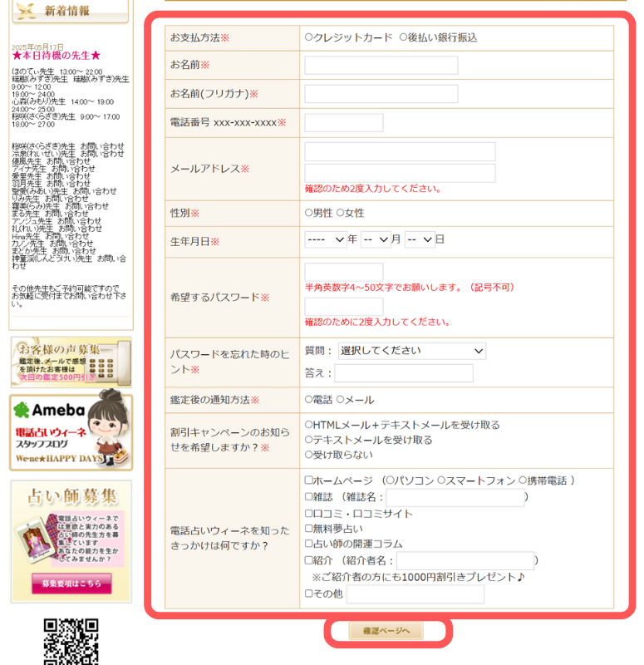The height and width of the screenshot is (665, 644).
Task: Click the 生年月日 label
Action: tap(190, 242)
